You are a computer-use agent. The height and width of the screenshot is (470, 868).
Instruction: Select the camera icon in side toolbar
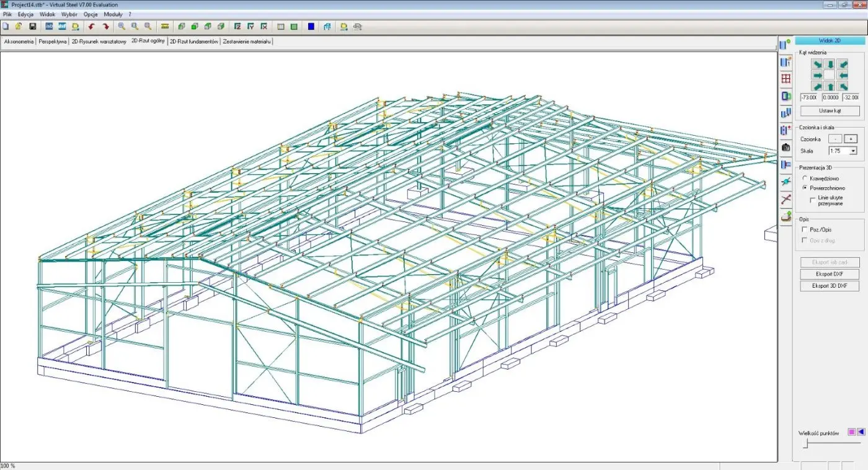(x=786, y=148)
